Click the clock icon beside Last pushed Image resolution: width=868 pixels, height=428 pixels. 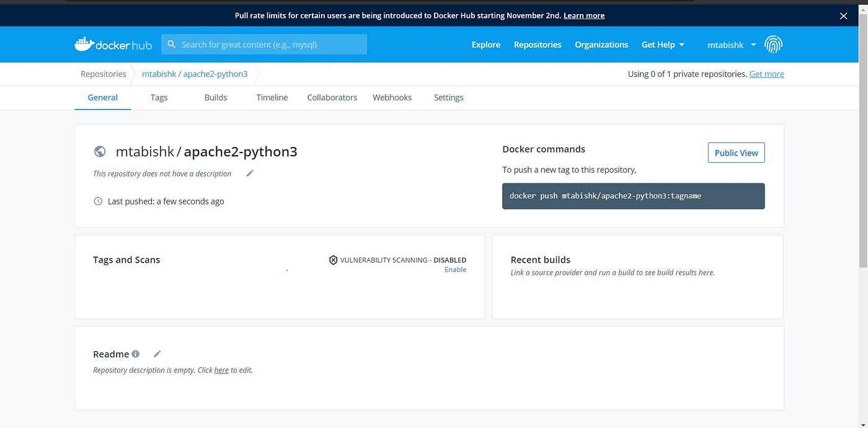click(x=98, y=201)
